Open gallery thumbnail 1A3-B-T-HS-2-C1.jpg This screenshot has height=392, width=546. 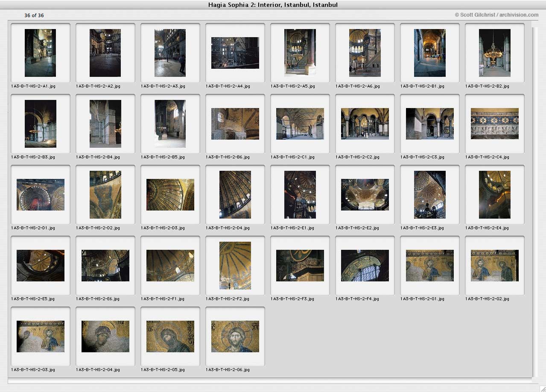click(x=300, y=124)
